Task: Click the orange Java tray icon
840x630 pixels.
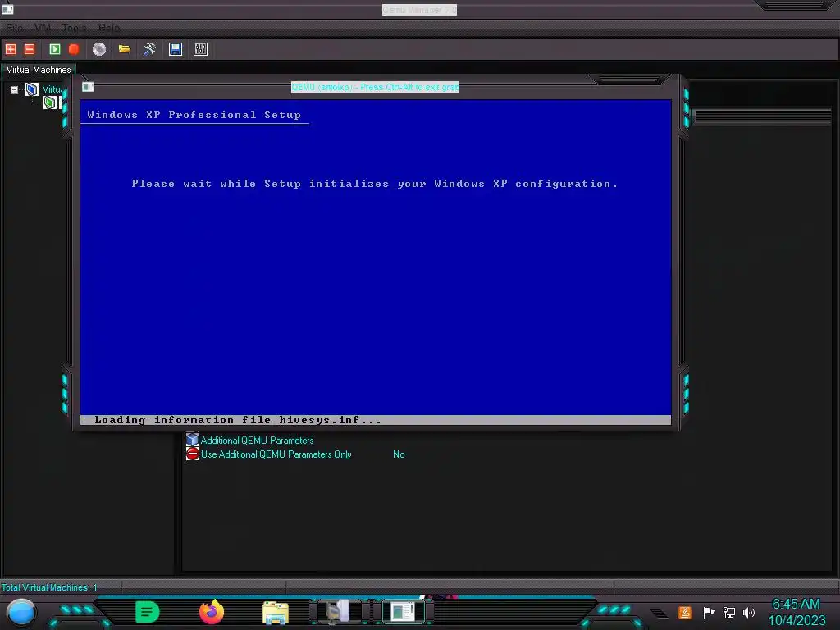Action: tap(685, 612)
